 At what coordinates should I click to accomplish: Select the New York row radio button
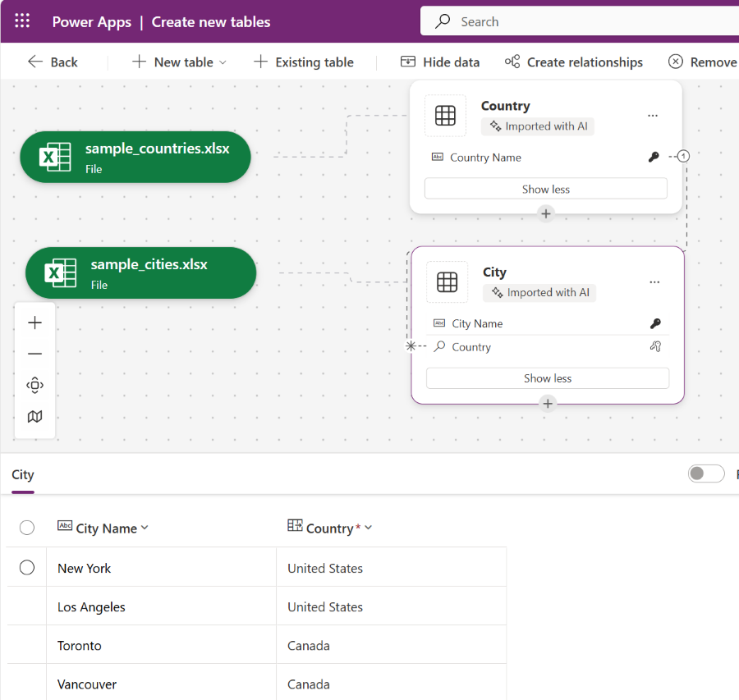coord(27,568)
